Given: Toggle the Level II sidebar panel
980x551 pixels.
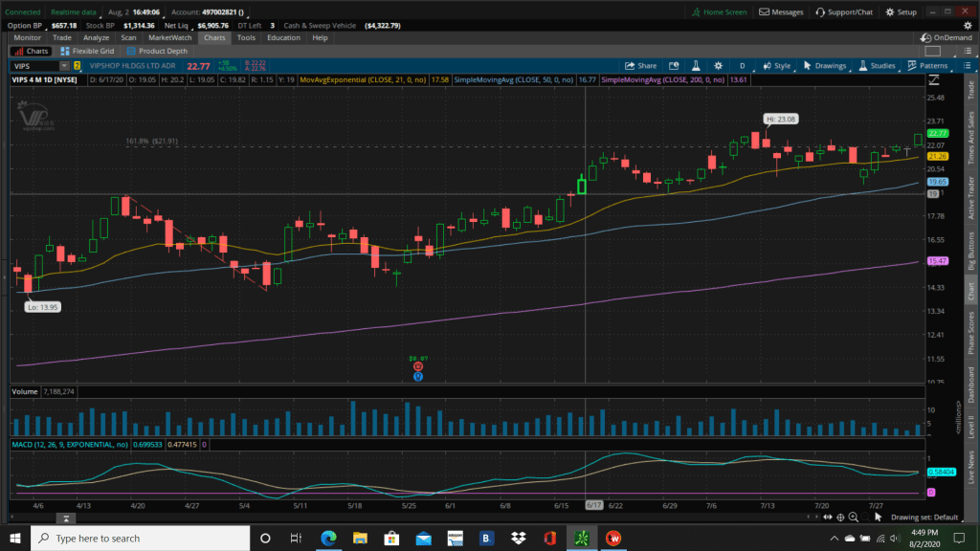Looking at the screenshot, I should [x=971, y=424].
